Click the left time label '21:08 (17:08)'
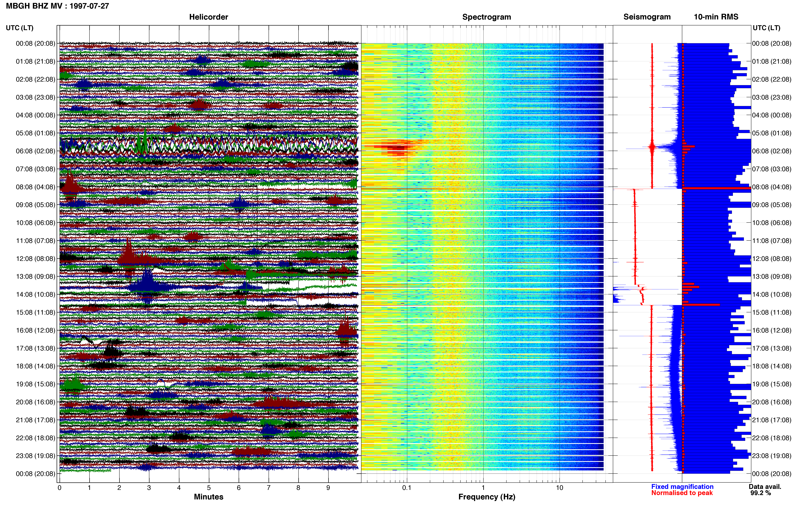Viewport: 812px width, 508px height. click(35, 420)
